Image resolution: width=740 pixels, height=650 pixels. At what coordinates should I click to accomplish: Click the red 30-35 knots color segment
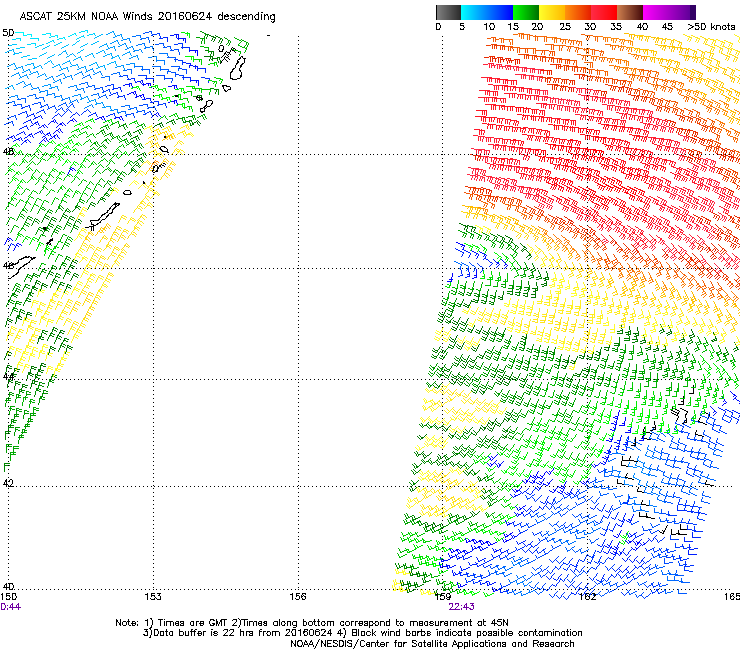(x=604, y=12)
